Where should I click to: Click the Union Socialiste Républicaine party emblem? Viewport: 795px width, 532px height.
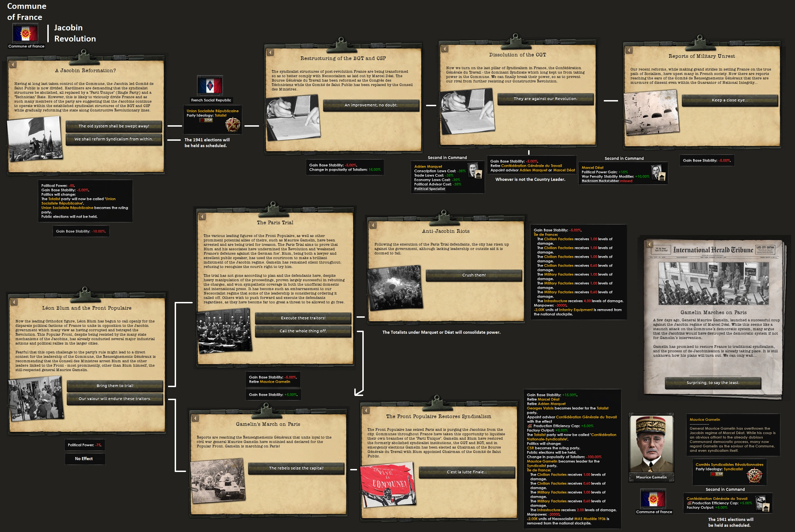coord(233,124)
